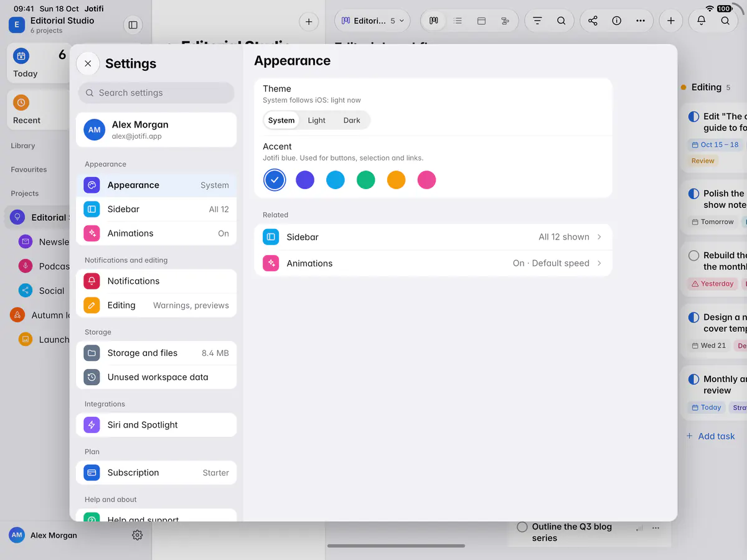Open Editorial Studio workspace switcher
Image resolution: width=747 pixels, height=560 pixels.
pyautogui.click(x=53, y=25)
